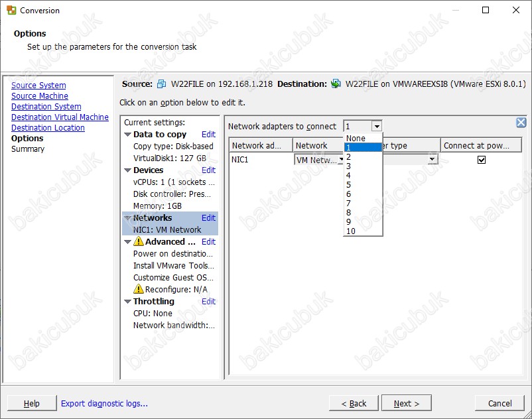Screen dimensions: 532x419
Task: Open the controller type dropdown for NIC1
Action: 432,159
